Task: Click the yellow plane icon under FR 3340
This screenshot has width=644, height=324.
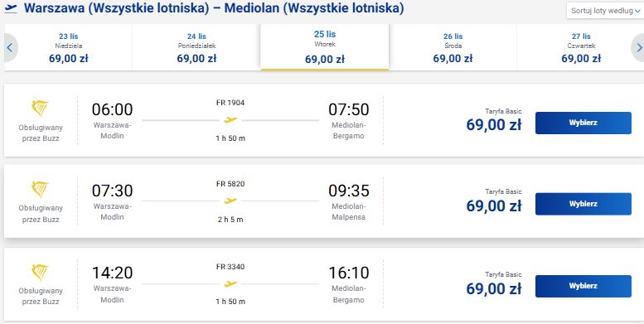Action: 230,283
